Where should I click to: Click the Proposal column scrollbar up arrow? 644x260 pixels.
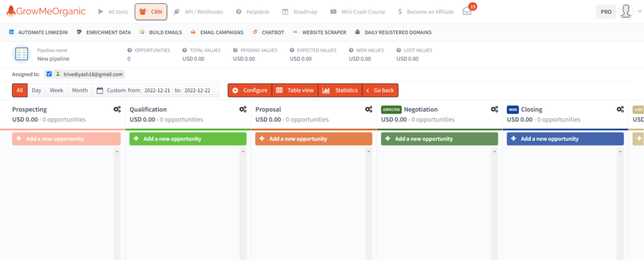369,151
